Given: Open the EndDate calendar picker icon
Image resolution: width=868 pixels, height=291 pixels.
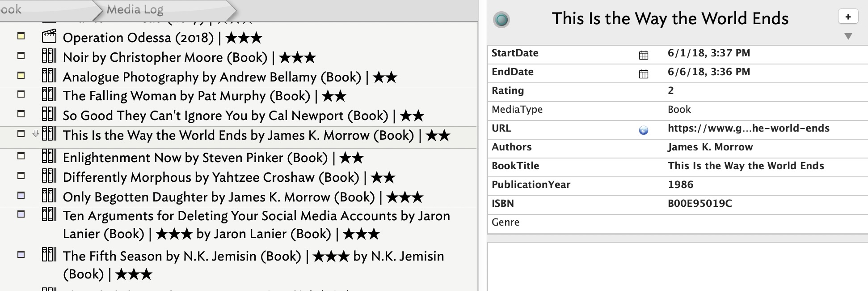Looking at the screenshot, I should [x=643, y=74].
